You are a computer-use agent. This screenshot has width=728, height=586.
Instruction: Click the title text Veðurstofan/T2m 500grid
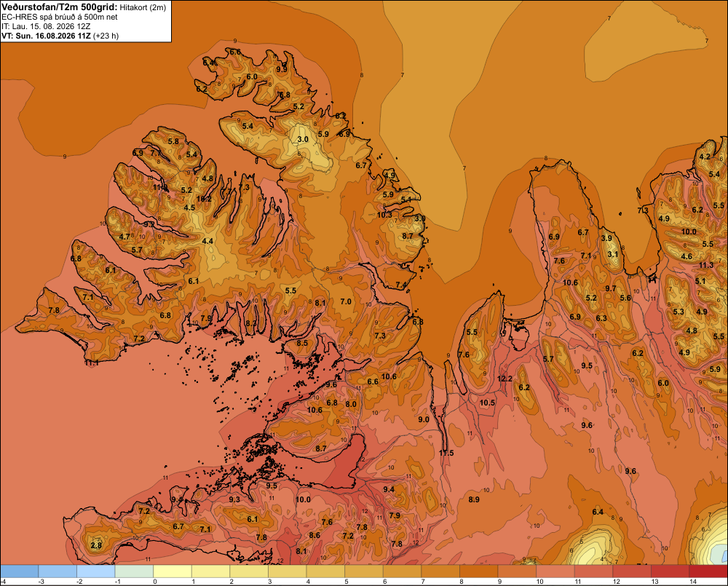60,7
